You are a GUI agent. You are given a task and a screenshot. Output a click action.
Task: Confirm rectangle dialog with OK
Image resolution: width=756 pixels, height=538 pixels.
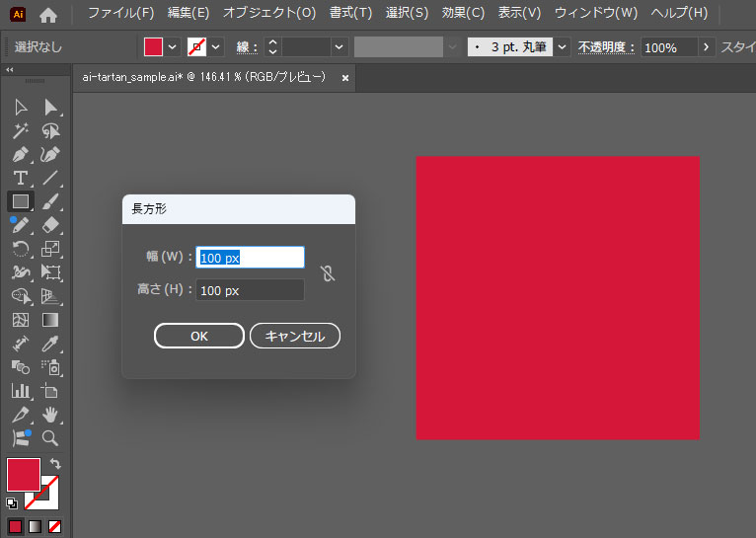pyautogui.click(x=199, y=336)
